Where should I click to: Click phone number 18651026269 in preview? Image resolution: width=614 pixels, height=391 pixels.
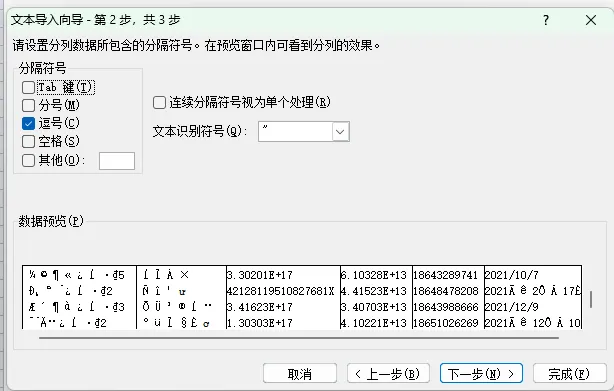tap(446, 323)
